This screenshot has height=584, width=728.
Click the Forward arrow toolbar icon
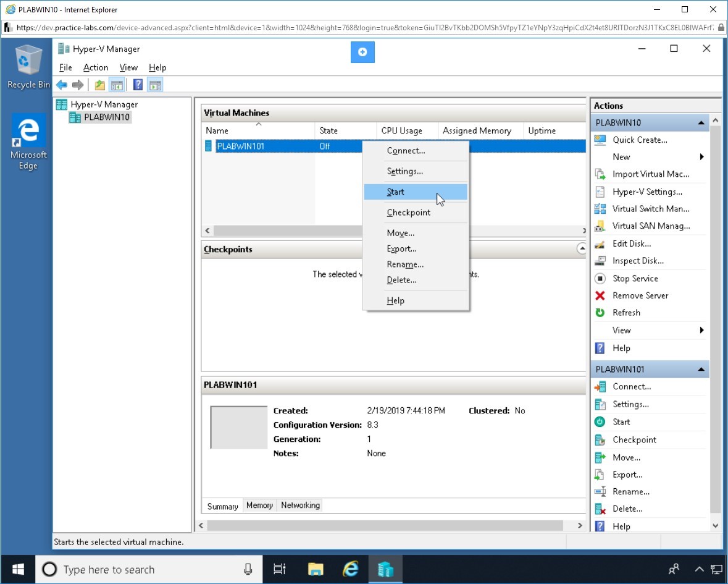78,85
